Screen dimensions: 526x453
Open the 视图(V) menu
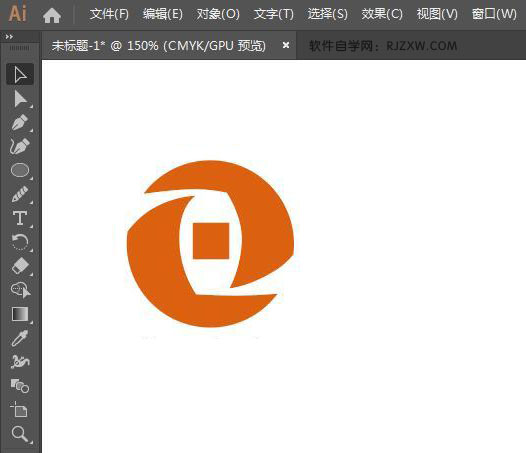pos(437,14)
